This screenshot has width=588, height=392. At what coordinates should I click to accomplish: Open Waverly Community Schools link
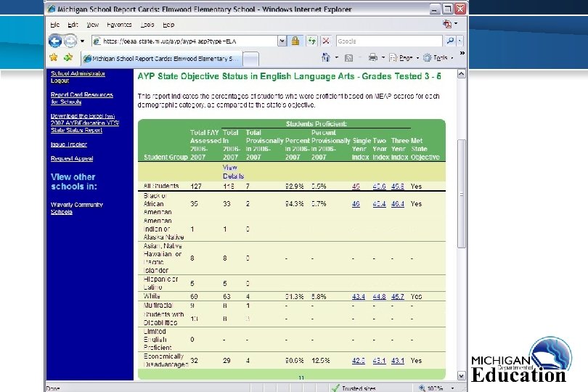[77, 208]
